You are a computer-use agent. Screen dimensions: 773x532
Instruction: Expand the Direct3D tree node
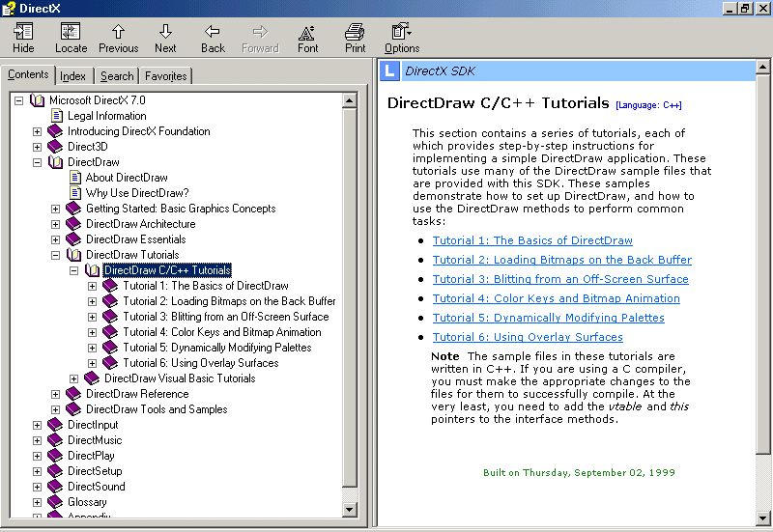[x=38, y=147]
